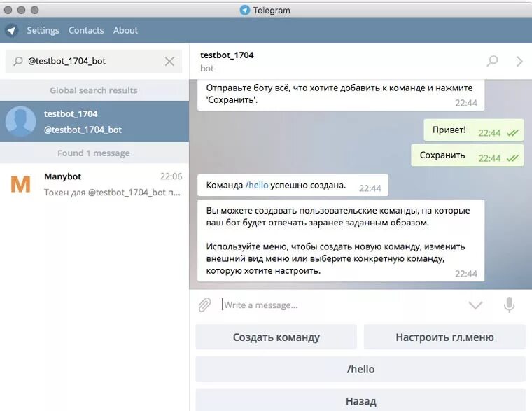Select the testbot_1704 search result
Screen dimensions: 532x411
tap(94, 122)
